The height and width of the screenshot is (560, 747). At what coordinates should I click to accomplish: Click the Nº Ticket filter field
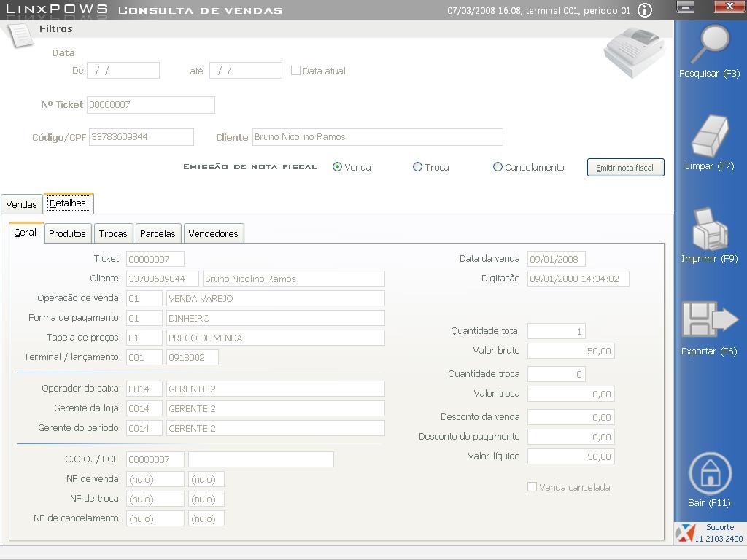coord(151,105)
